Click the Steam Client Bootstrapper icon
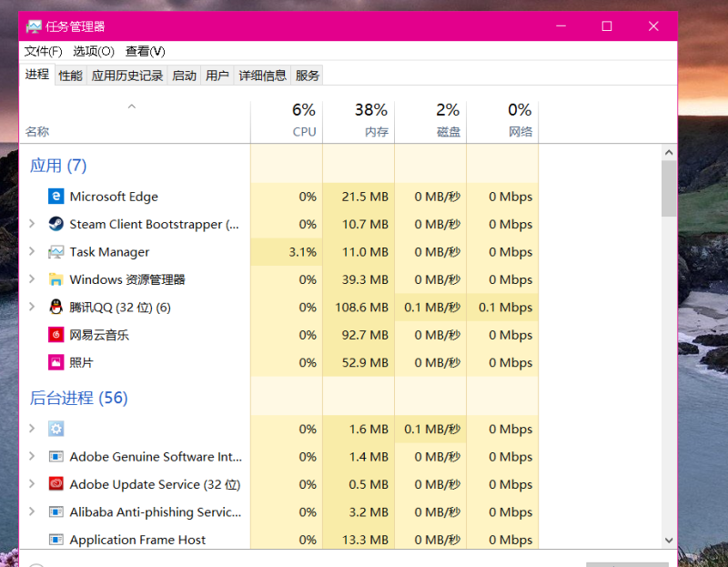 tap(56, 224)
